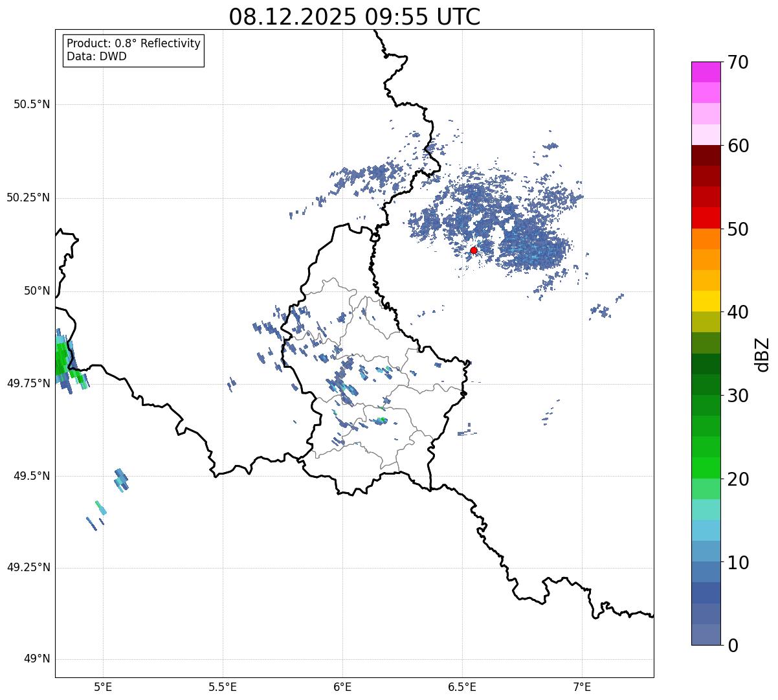Click the orange colorbar swatch below 50
This screenshot has height=700, width=778.
[x=706, y=239]
